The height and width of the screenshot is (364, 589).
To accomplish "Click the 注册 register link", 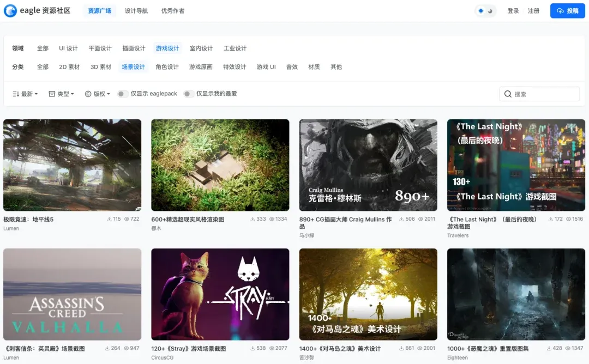I will (533, 11).
